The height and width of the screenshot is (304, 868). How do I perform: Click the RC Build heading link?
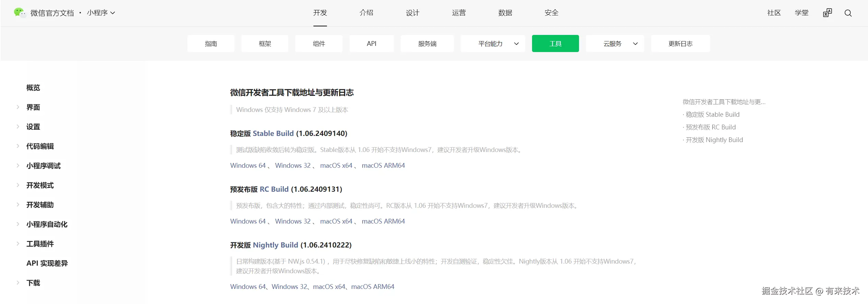(274, 189)
